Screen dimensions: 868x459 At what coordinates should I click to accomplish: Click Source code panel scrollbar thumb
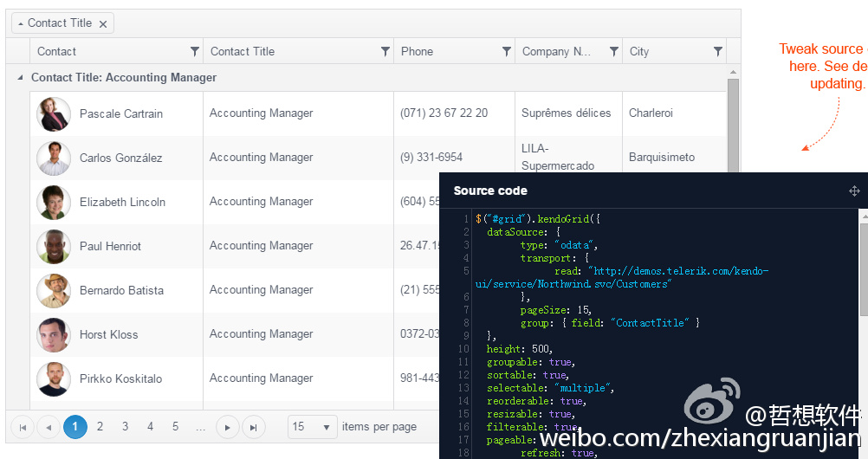864,269
